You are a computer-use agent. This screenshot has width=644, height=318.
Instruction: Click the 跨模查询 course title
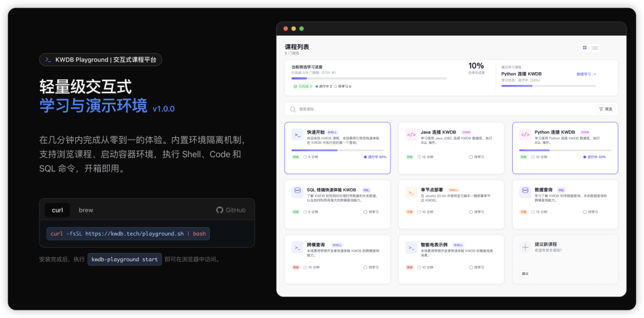(x=316, y=245)
